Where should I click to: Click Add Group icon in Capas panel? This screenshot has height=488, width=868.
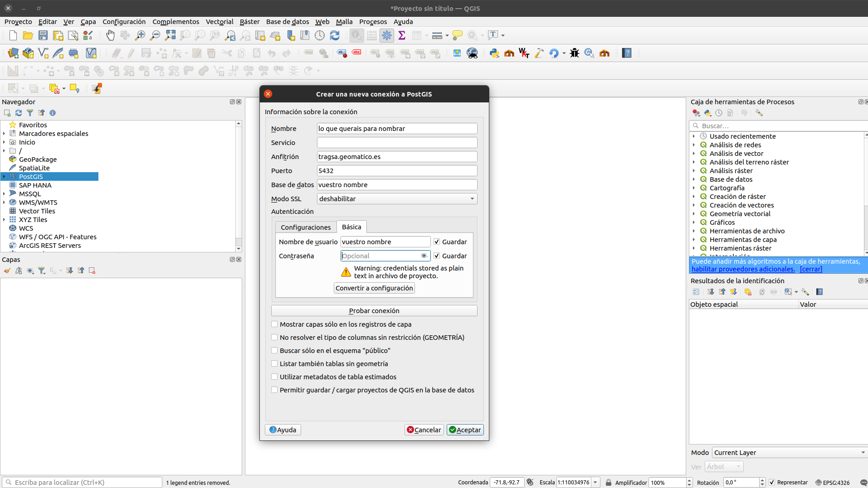(19, 271)
